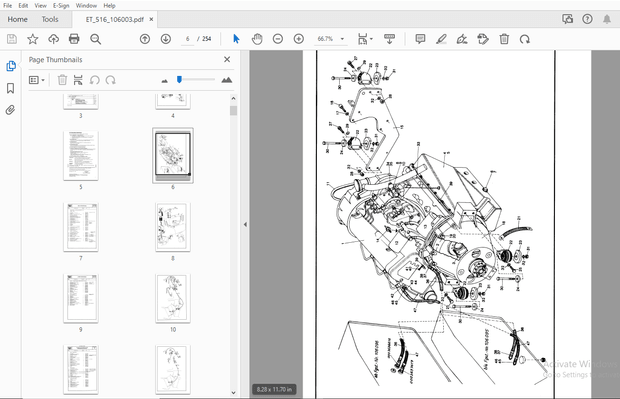The image size is (620, 399).
Task: Zoom in with plus icon
Action: point(299,39)
